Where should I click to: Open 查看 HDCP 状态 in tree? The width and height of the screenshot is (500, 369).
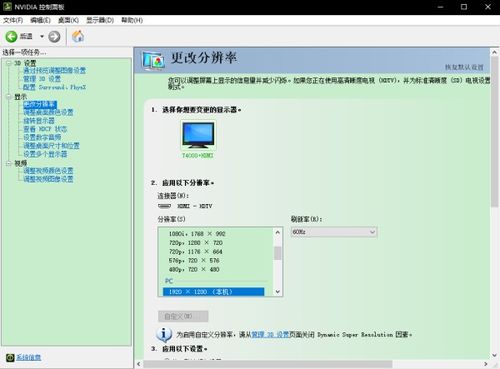point(45,129)
